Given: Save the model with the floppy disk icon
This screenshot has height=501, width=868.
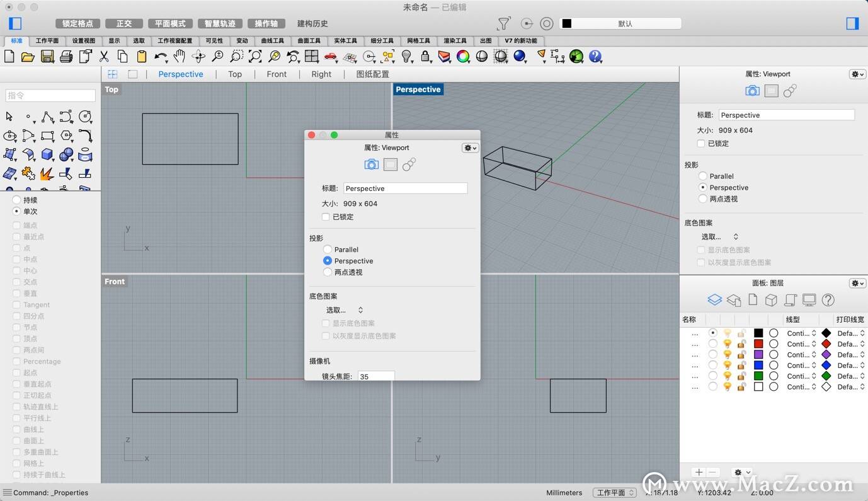Looking at the screenshot, I should pyautogui.click(x=47, y=57).
